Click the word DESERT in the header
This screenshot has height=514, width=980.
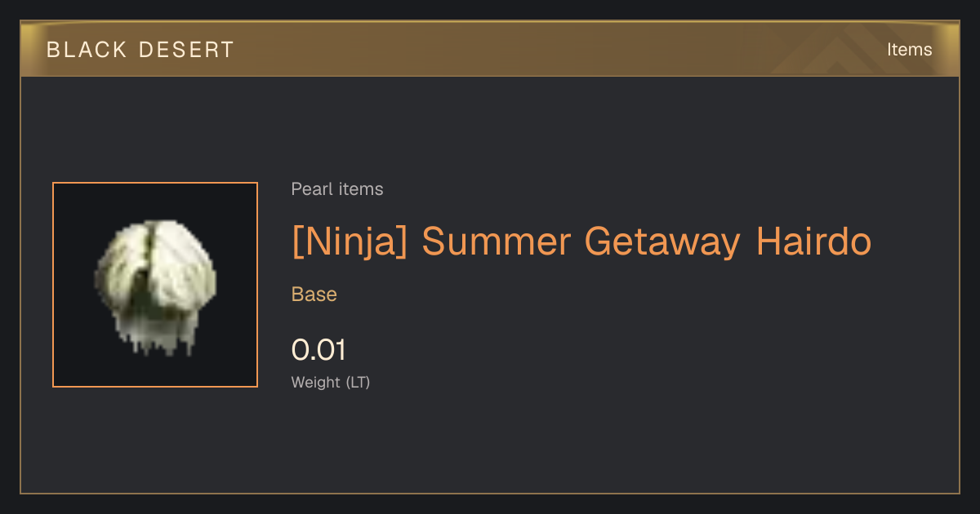click(186, 50)
